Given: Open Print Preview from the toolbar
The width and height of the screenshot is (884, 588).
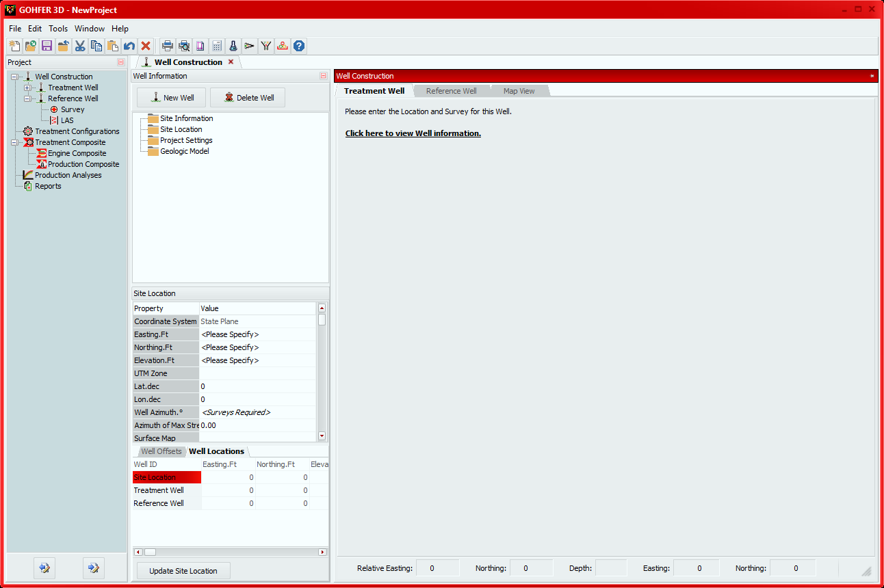Looking at the screenshot, I should click(x=183, y=46).
